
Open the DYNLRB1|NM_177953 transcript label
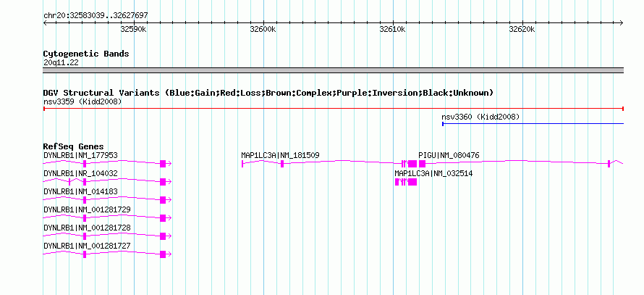80,156
